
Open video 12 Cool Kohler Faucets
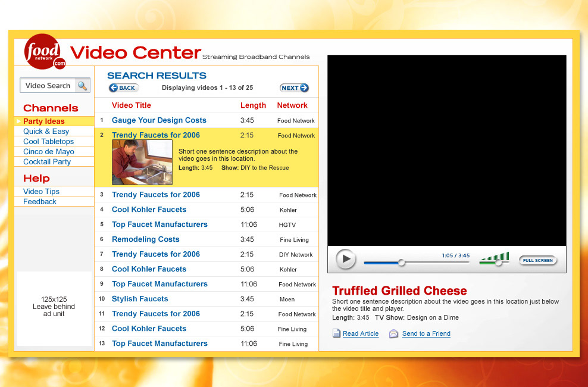point(149,329)
